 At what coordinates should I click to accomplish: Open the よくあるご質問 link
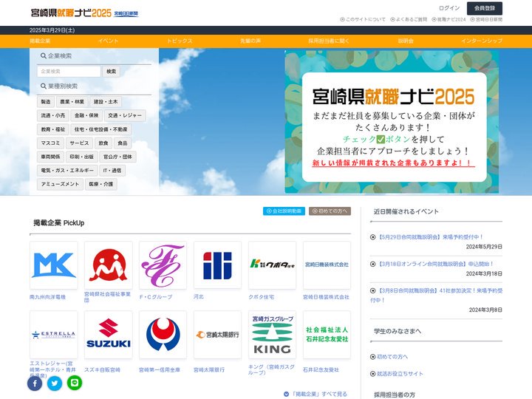pos(409,20)
